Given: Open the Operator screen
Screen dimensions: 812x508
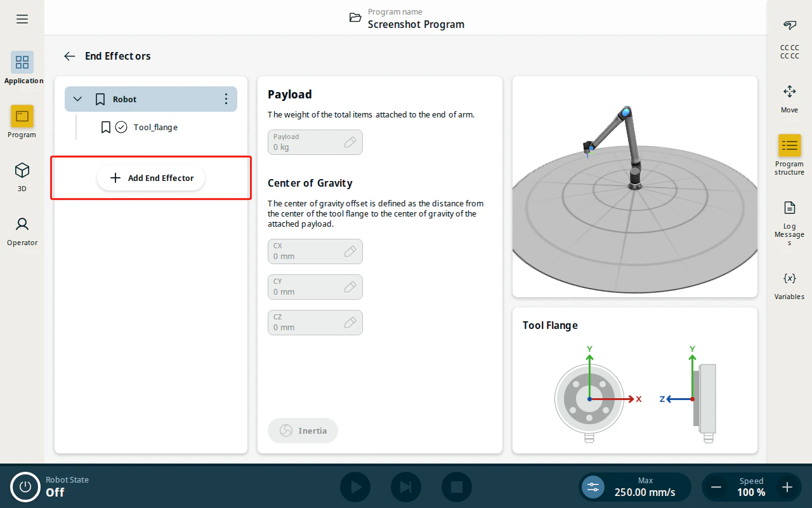Looking at the screenshot, I should point(22,230).
